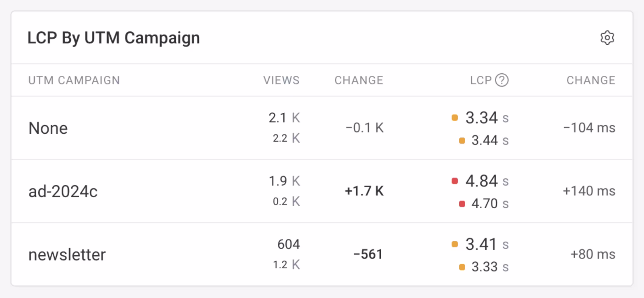Open the widget settings gear icon
The width and height of the screenshot is (644, 298).
(607, 38)
